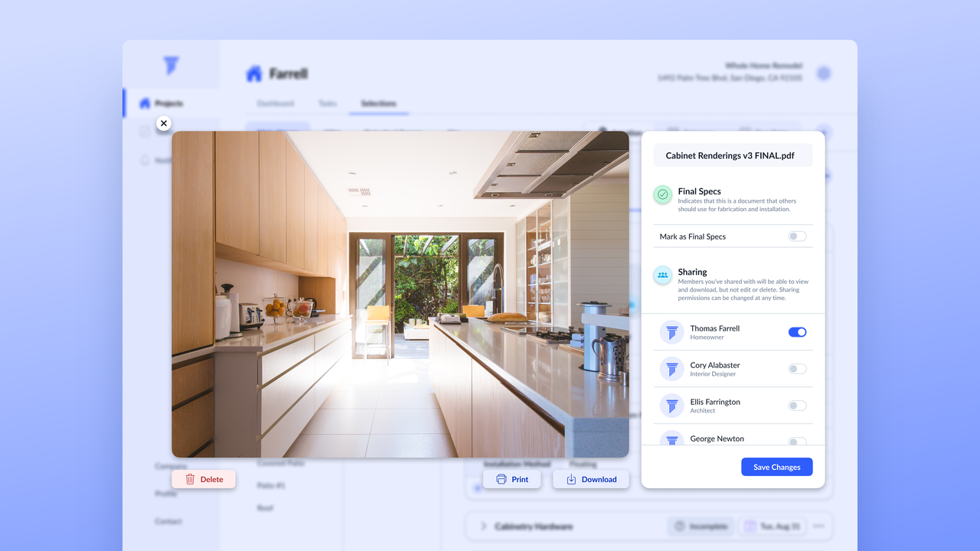Toggle sharing for Ellis Farrington
Image resolution: width=980 pixels, height=551 pixels.
[x=797, y=406]
